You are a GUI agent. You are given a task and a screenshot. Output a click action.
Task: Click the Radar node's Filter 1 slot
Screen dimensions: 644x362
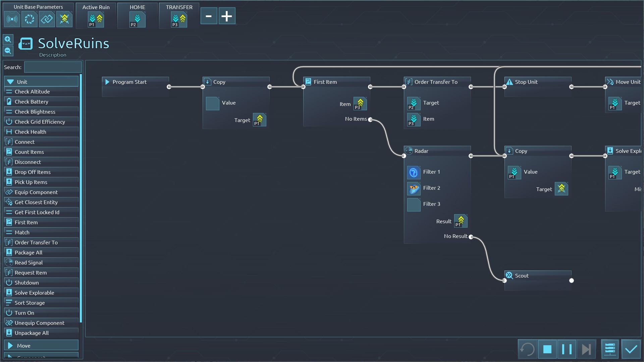(x=414, y=172)
